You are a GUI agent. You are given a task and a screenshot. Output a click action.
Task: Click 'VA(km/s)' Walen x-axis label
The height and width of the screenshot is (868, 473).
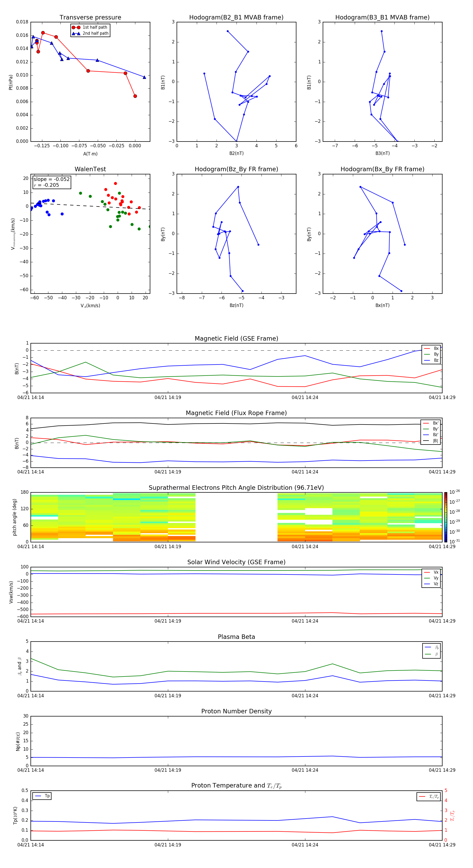(90, 306)
